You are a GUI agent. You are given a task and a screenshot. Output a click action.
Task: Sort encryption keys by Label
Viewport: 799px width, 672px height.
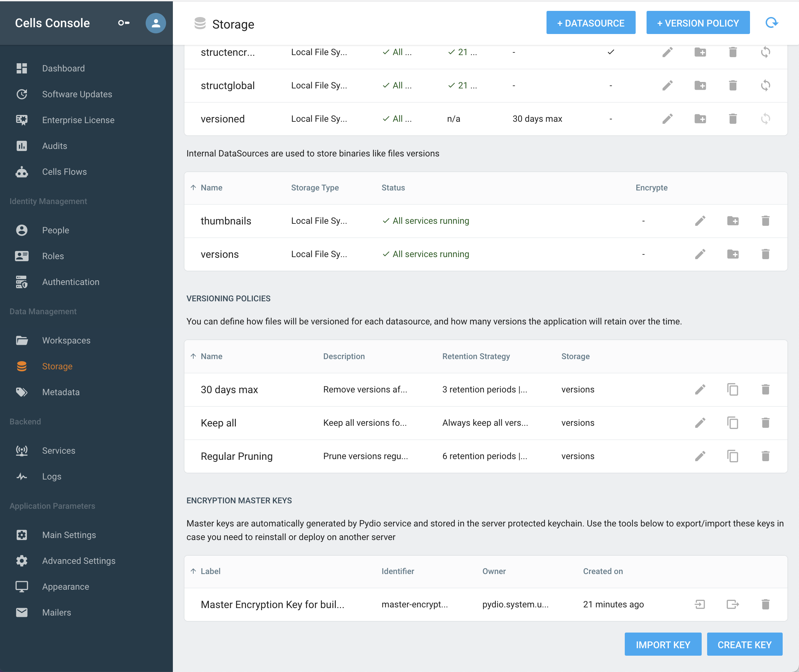210,571
